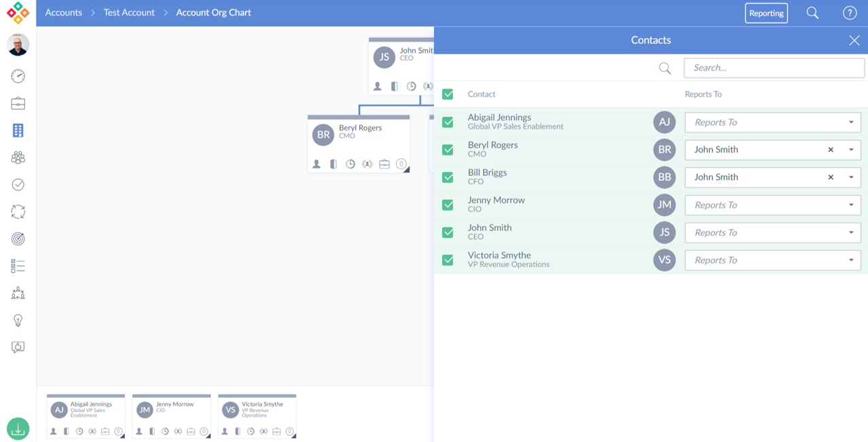Screen dimensions: 868x442
Task: Open the help question mark icon
Action: 849,13
